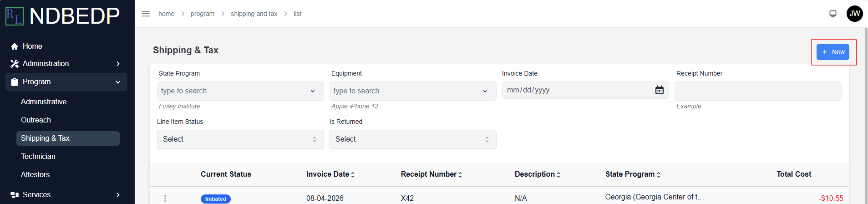The height and width of the screenshot is (204, 868).
Task: Click the New button
Action: 833,52
